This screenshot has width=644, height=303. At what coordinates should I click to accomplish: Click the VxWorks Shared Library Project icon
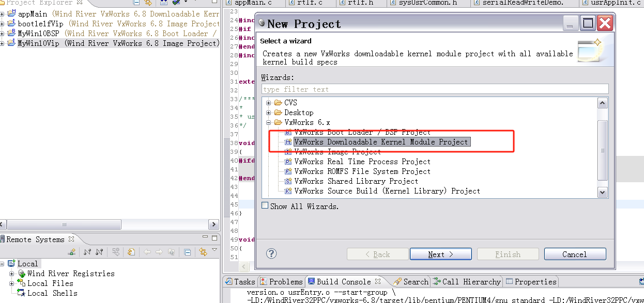288,181
